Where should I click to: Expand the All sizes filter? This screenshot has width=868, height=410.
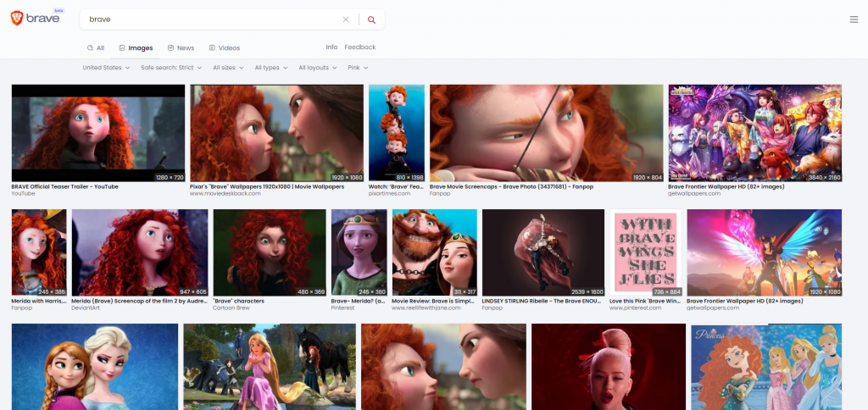[228, 68]
